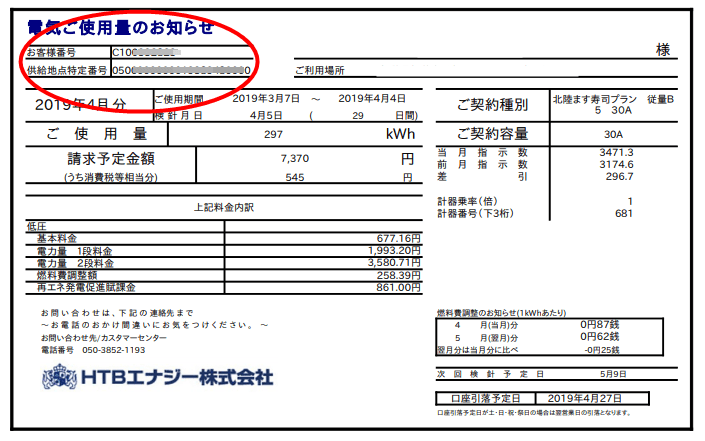This screenshot has width=705, height=441.
Task: Select meter reading date 4月5日
Action: [266, 116]
